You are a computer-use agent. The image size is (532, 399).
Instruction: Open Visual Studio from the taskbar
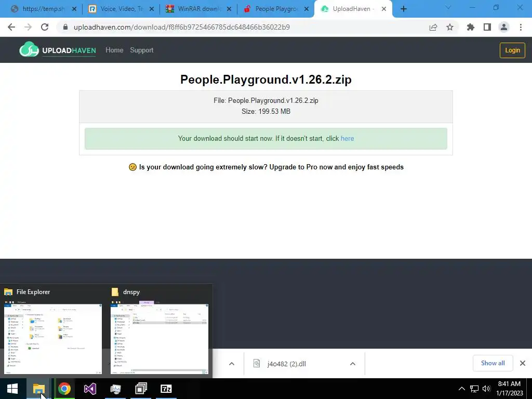(90, 389)
